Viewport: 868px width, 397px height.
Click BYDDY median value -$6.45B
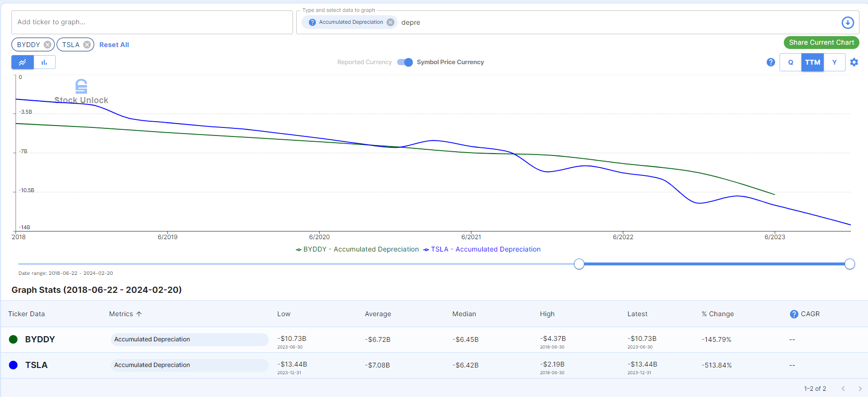pos(466,339)
